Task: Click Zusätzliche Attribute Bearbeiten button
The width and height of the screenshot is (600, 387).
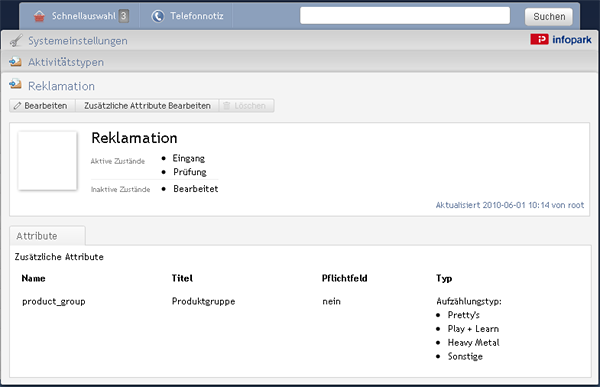Action: [147, 106]
